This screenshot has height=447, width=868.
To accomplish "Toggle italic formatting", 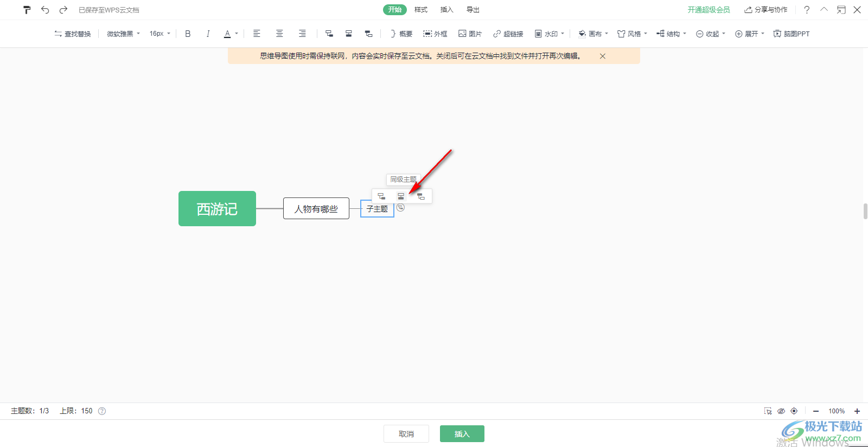I will point(208,34).
